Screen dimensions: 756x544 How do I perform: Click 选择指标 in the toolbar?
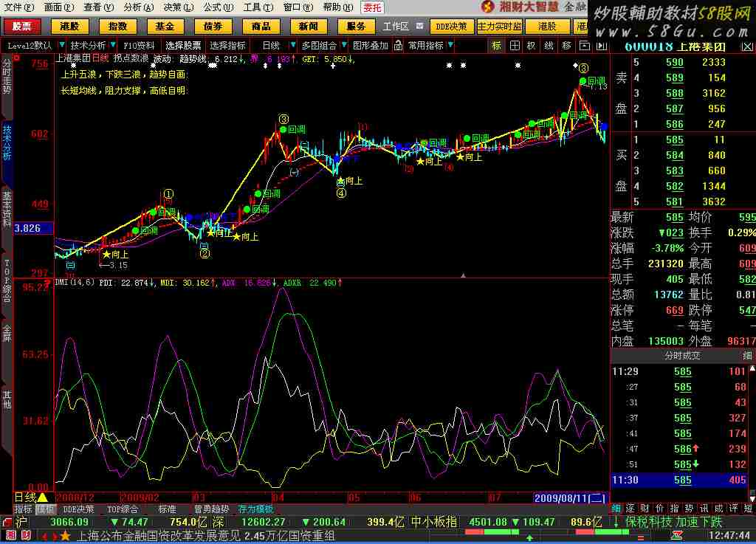click(227, 45)
